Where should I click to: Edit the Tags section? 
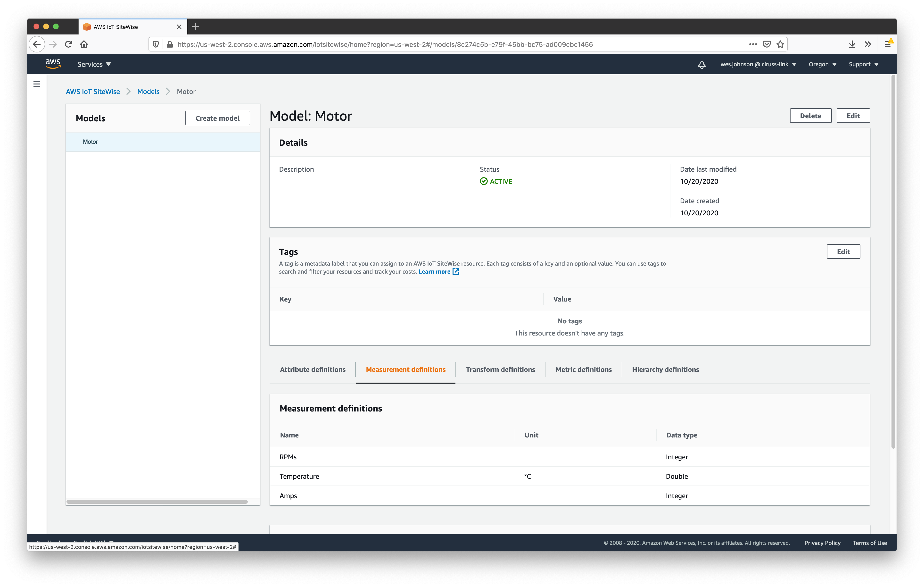pyautogui.click(x=843, y=252)
